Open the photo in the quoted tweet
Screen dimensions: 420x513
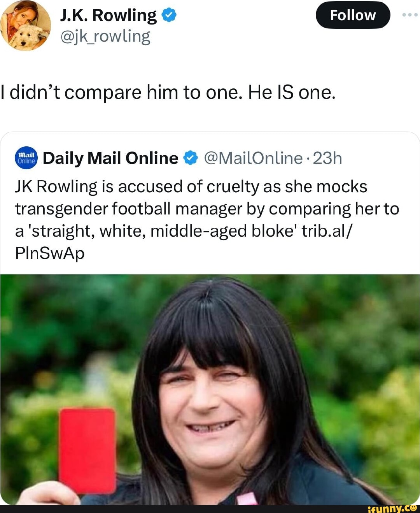point(210,389)
